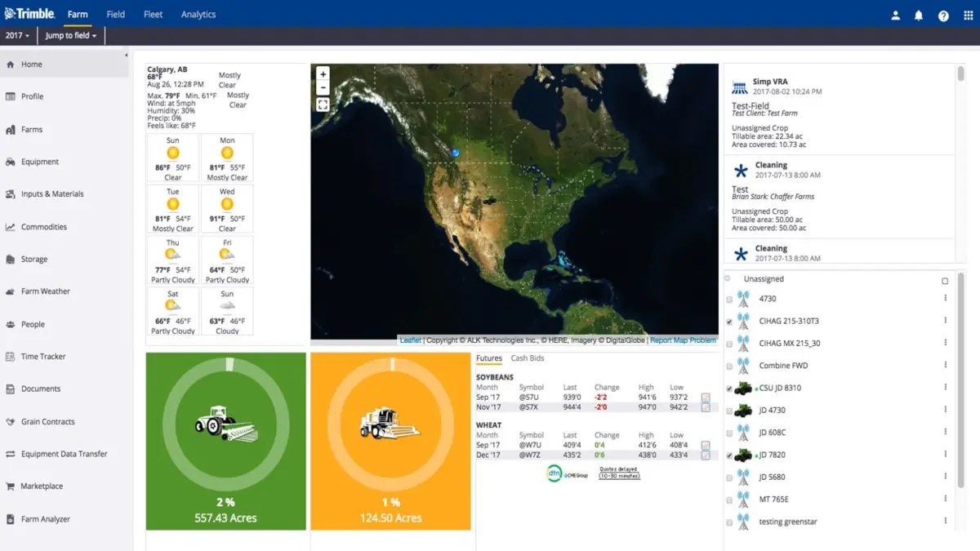Uncheck the JD 7820 equipment checkbox
The image size is (980, 551).
pos(729,455)
